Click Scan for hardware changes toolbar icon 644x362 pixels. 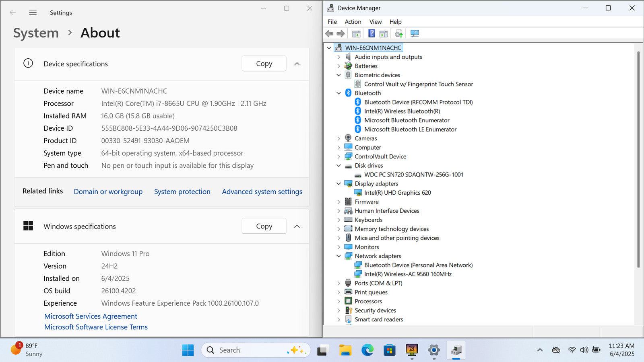point(415,34)
